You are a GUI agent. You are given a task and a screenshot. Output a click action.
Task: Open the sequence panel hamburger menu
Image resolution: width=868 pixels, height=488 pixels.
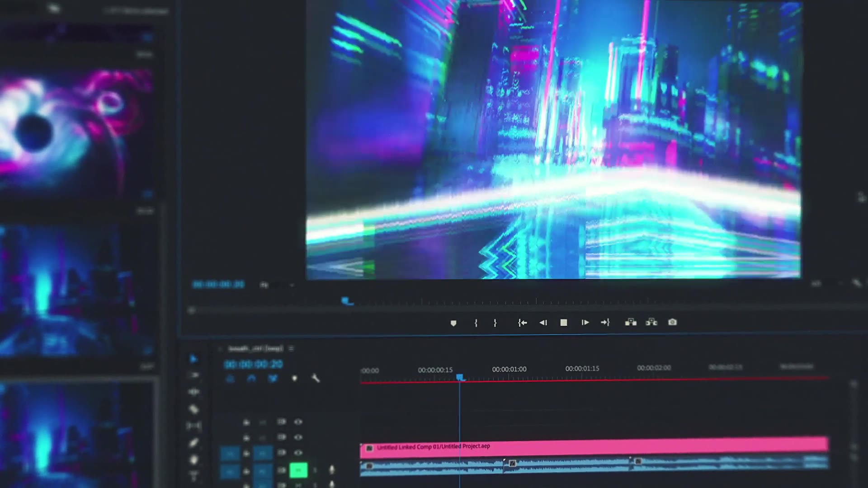tap(291, 348)
